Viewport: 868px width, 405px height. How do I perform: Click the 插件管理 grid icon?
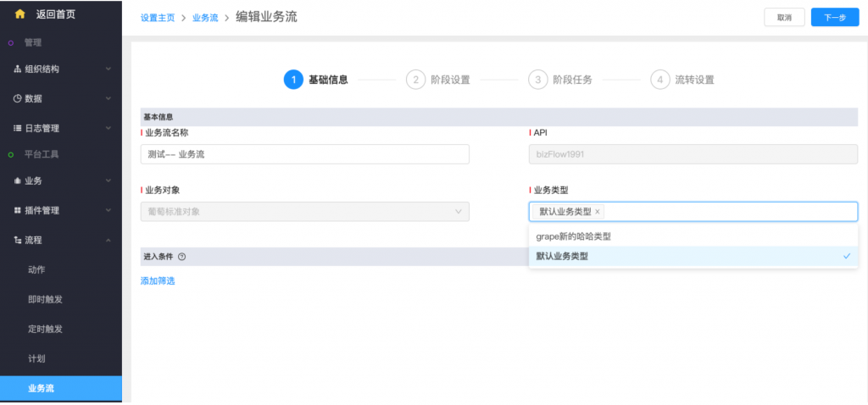[x=18, y=210]
